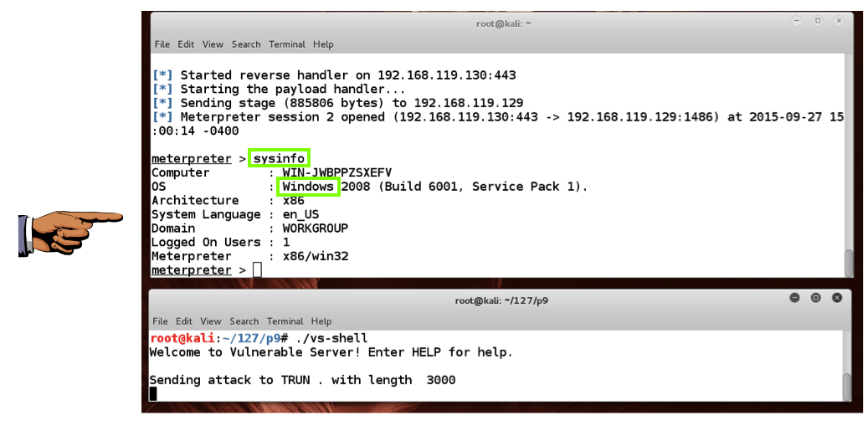Open Terminal menu in ~/127/p9 terminal
Image resolution: width=868 pixels, height=426 pixels.
pyautogui.click(x=285, y=321)
